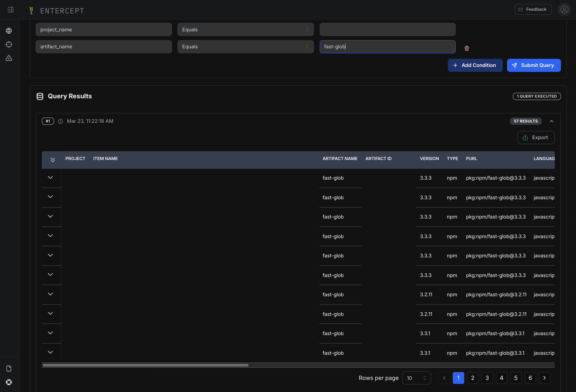Click the first pkg:npm/fast-glob@3.2.11 purl cell
Image resolution: width=576 pixels, height=392 pixels.
click(x=496, y=295)
